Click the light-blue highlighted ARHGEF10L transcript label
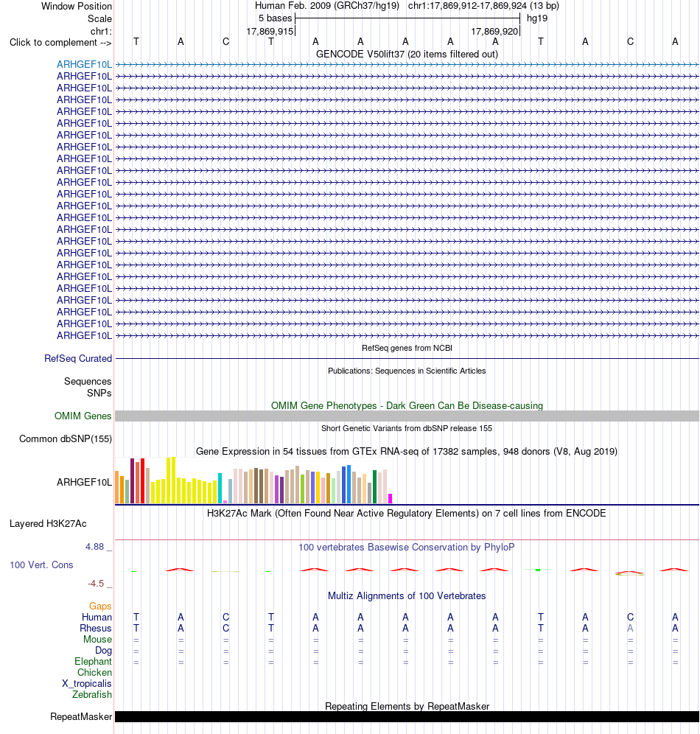This screenshot has width=700, height=734. coord(84,65)
